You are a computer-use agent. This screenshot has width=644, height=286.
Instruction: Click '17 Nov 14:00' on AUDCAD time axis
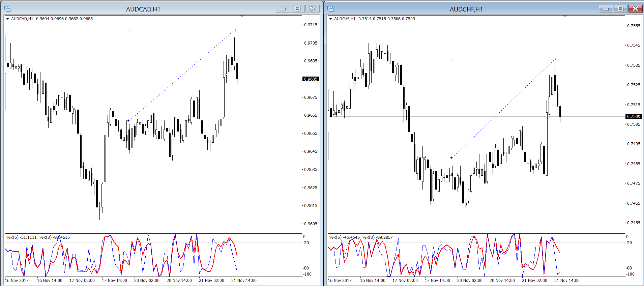(114, 281)
